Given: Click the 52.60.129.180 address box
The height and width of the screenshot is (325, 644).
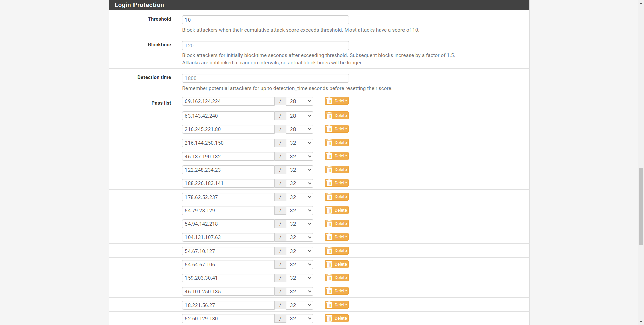Looking at the screenshot, I should tap(228, 319).
